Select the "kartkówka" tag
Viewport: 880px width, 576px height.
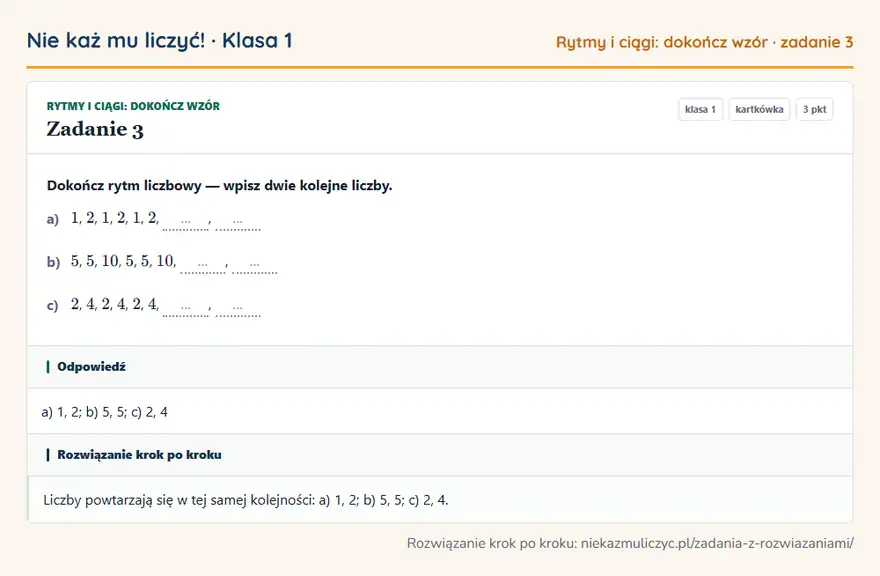point(759,109)
